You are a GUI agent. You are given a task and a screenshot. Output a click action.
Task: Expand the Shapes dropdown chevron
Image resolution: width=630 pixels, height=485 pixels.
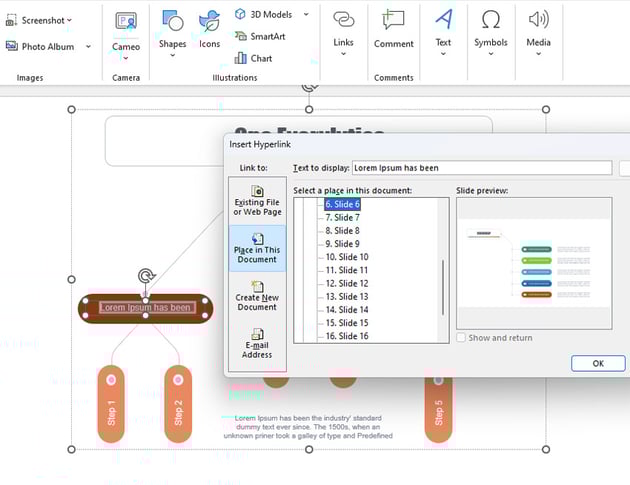point(172,55)
